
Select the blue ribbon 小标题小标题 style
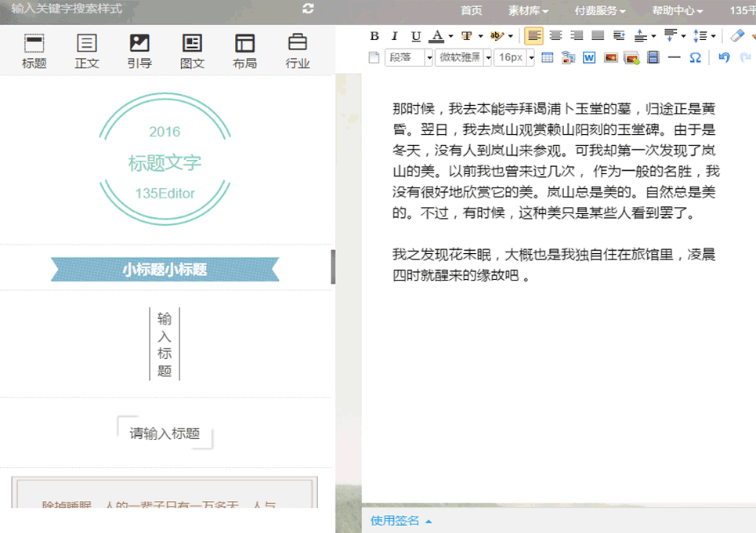click(x=165, y=270)
